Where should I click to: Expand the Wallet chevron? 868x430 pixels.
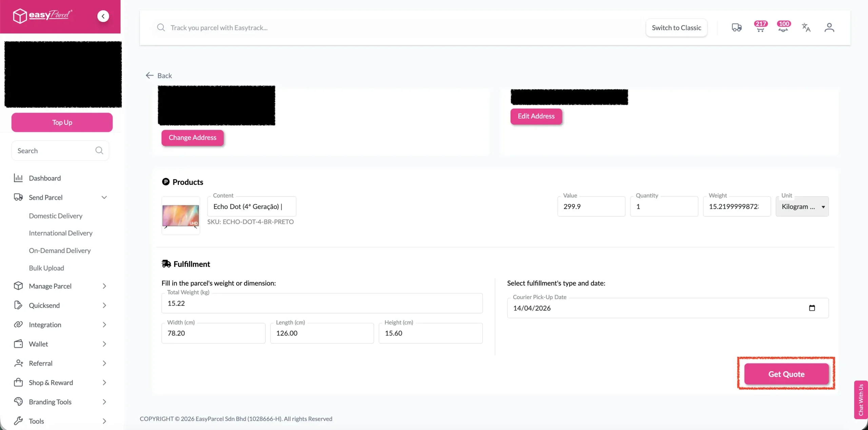pyautogui.click(x=104, y=344)
